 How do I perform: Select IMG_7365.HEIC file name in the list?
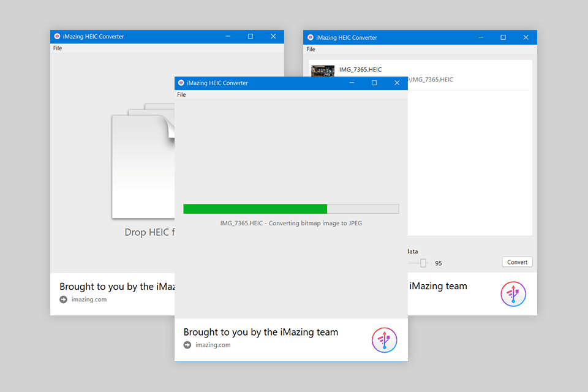click(x=360, y=69)
